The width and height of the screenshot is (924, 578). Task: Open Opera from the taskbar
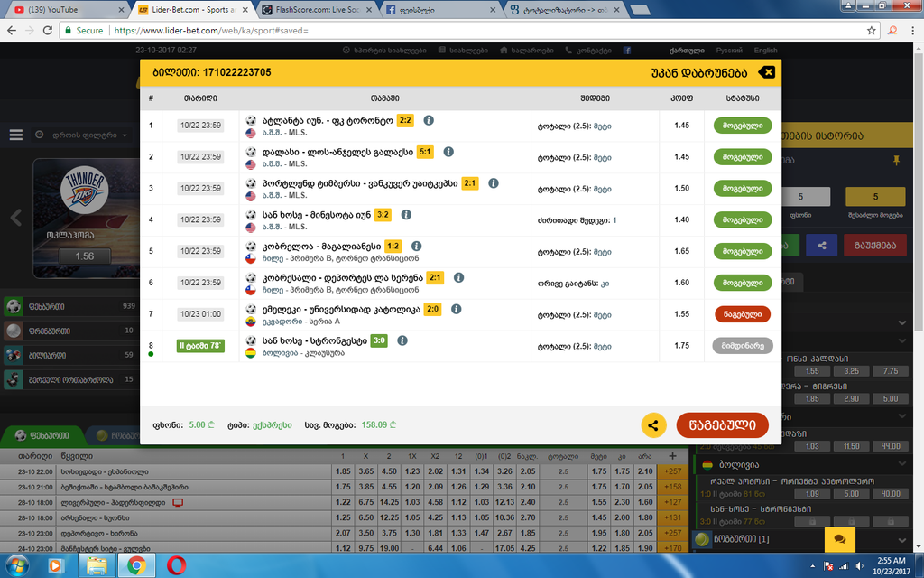[x=176, y=566]
